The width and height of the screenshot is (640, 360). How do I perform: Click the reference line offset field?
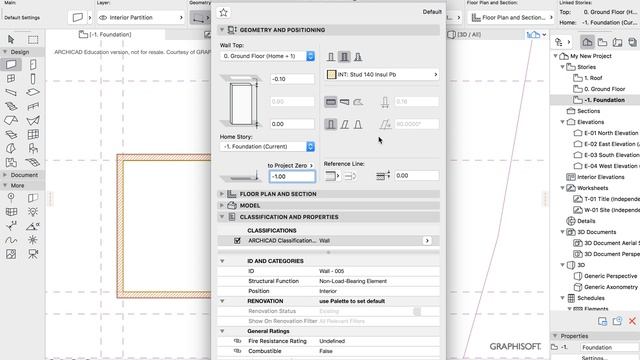click(417, 176)
